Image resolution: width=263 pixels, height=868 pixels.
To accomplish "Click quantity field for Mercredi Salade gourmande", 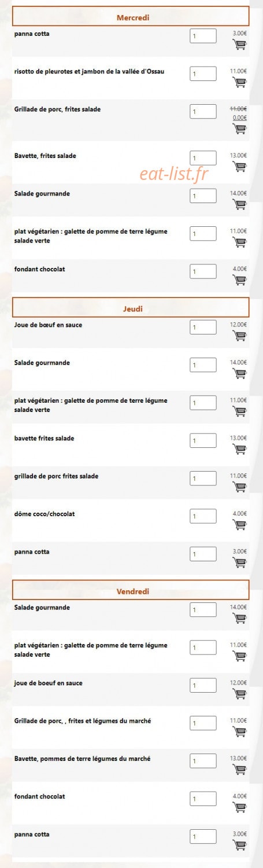I will pos(203,196).
